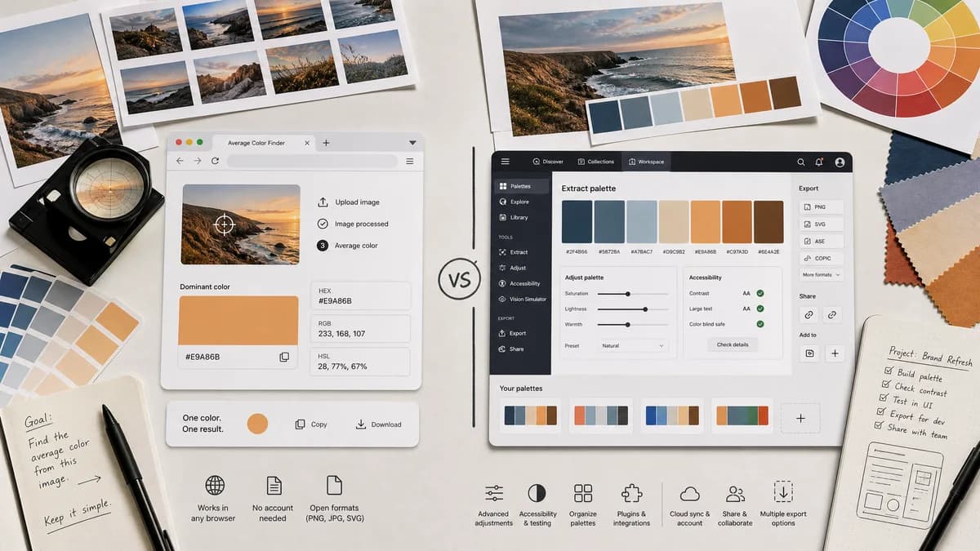980x551 pixels.
Task: Click the HEX value #E9A86B field
Action: tap(361, 296)
